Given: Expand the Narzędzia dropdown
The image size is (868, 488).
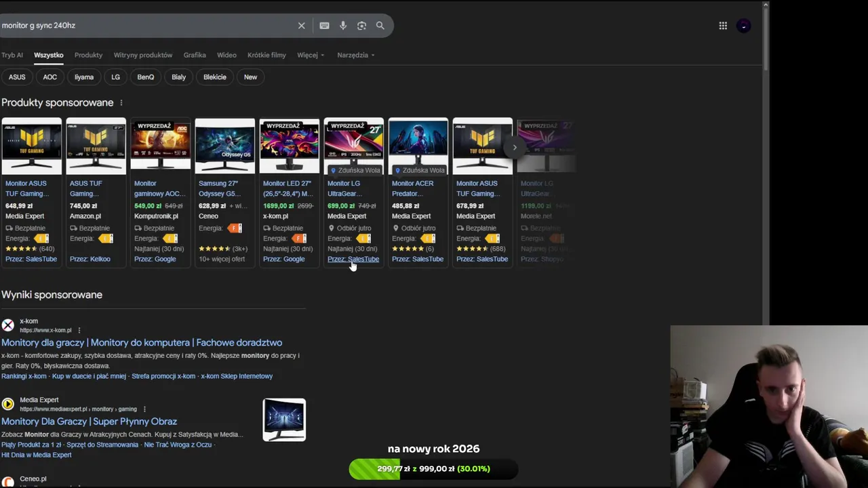Looking at the screenshot, I should (355, 55).
